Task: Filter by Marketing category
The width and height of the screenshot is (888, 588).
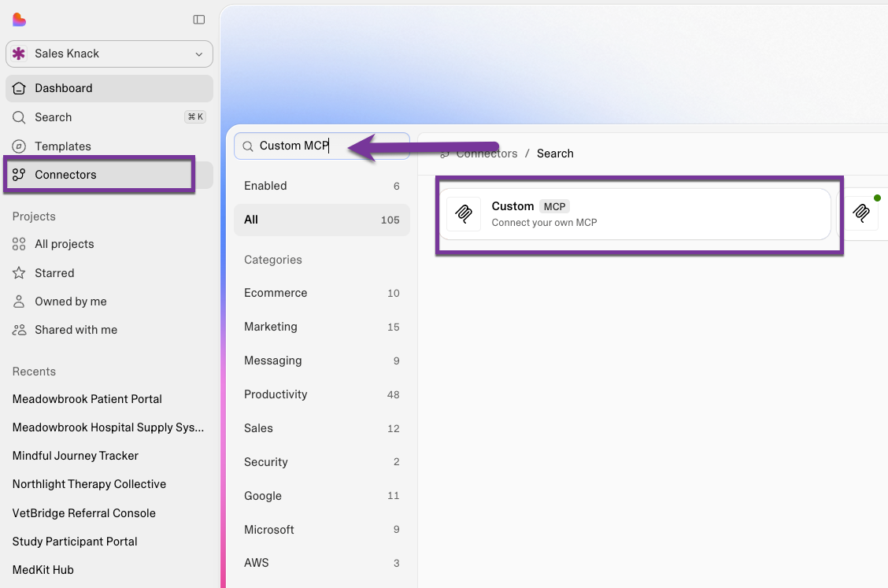Action: 322,327
